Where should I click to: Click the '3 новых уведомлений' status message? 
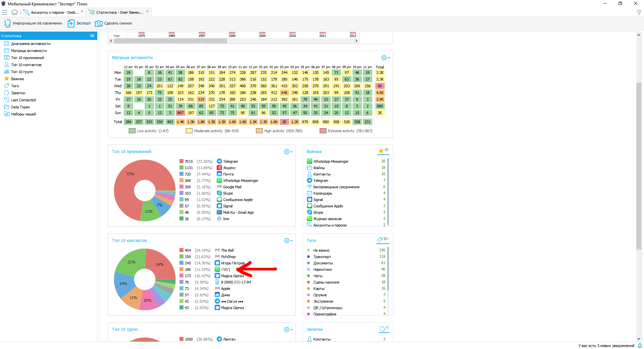[x=606, y=346]
